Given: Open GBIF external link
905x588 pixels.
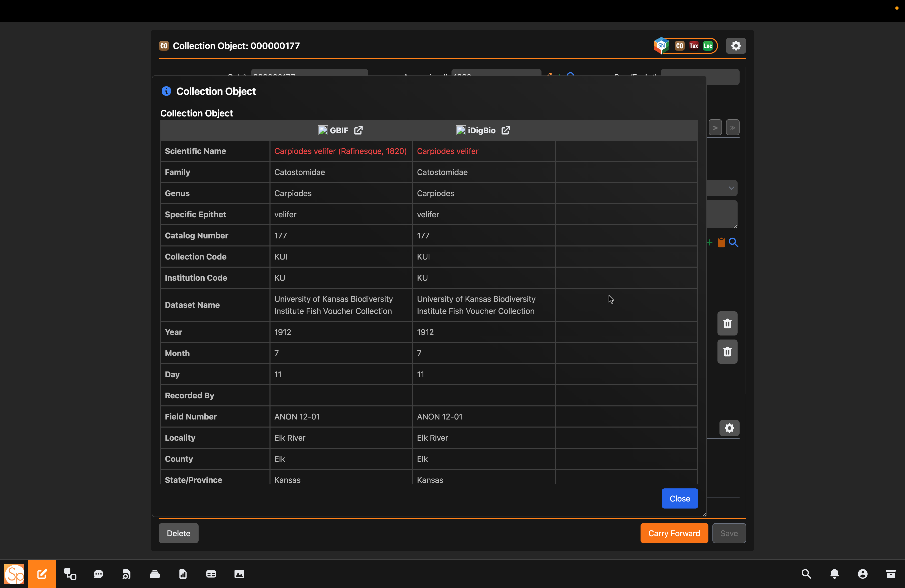Looking at the screenshot, I should click(358, 131).
